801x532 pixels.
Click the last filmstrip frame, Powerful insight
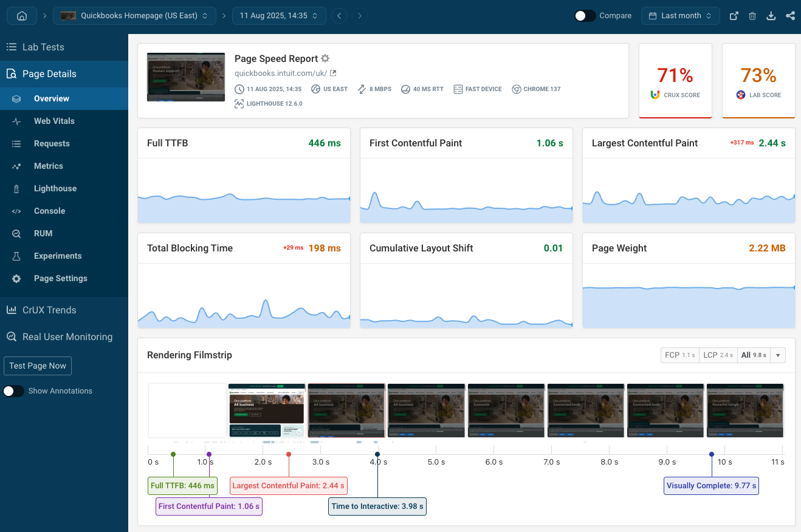click(x=745, y=410)
